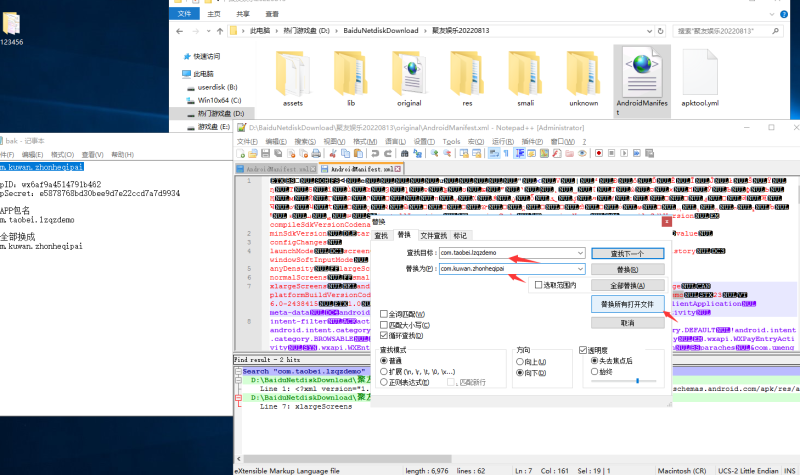Click Paste icon in Notepad++ toolbar
800x475 pixels.
point(358,153)
